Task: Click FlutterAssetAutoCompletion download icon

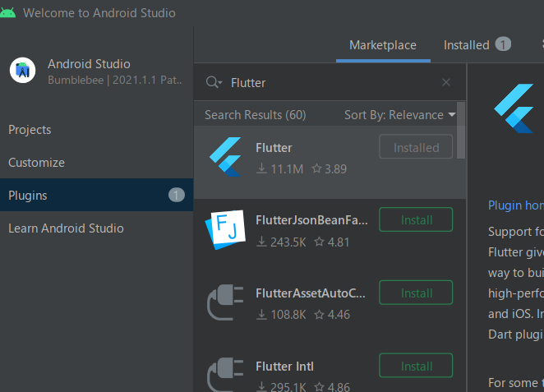Action: (261, 314)
